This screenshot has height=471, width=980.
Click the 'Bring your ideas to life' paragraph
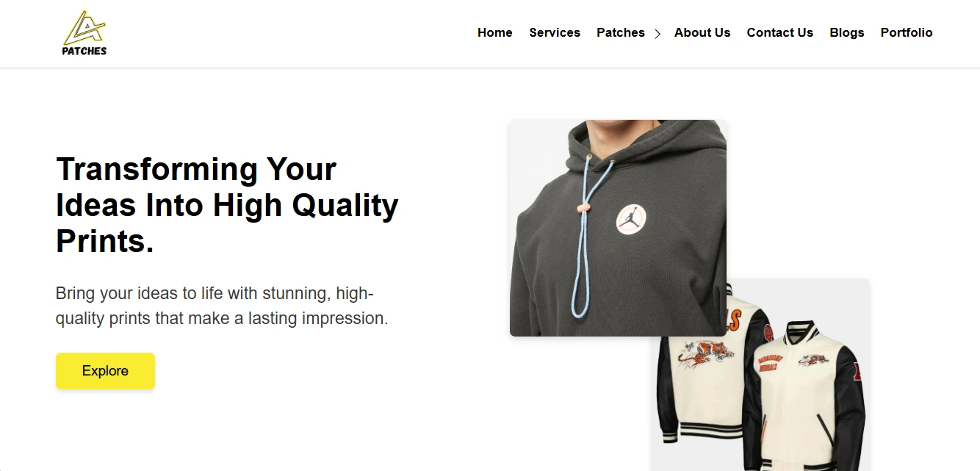pos(222,306)
